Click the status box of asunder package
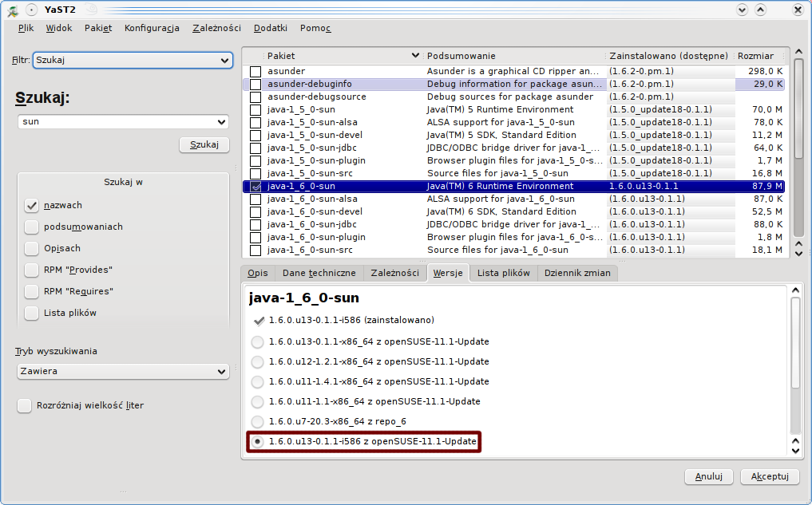The image size is (812, 505). pos(255,71)
